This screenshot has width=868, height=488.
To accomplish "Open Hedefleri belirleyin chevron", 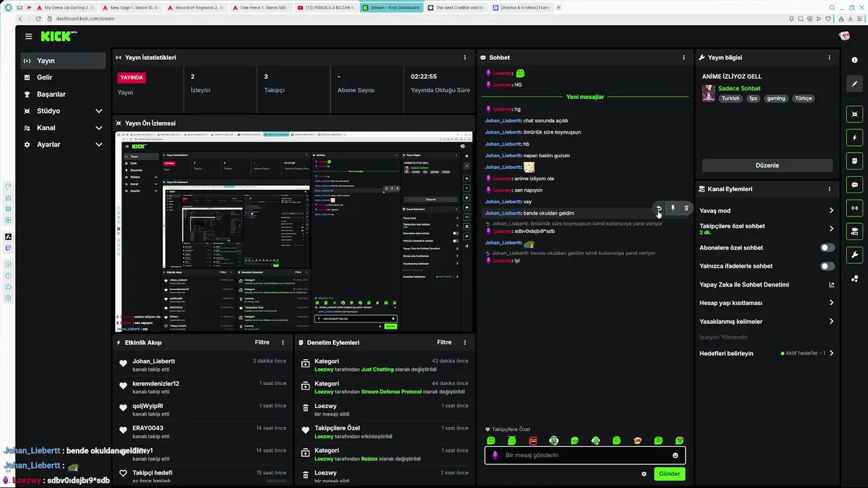I will coord(831,353).
